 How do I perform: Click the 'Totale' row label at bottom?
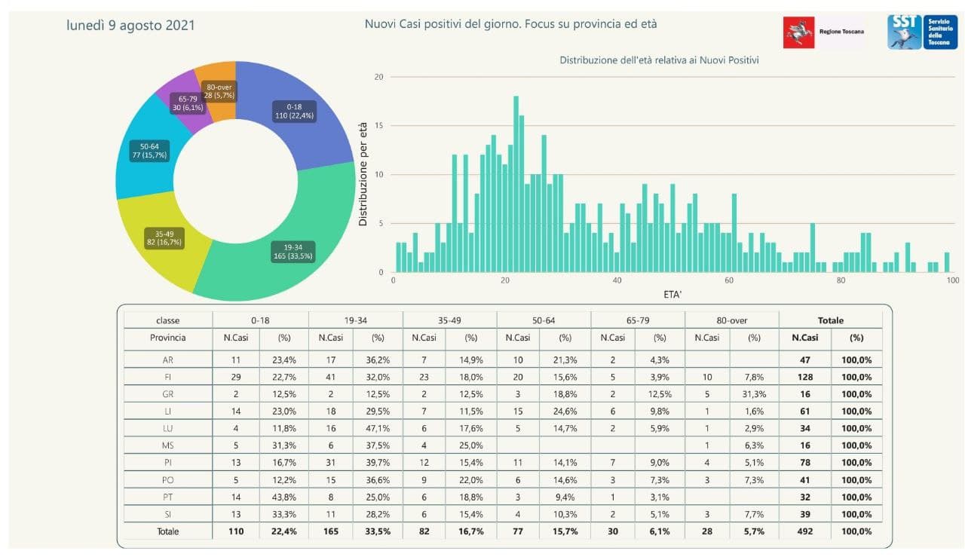click(167, 531)
